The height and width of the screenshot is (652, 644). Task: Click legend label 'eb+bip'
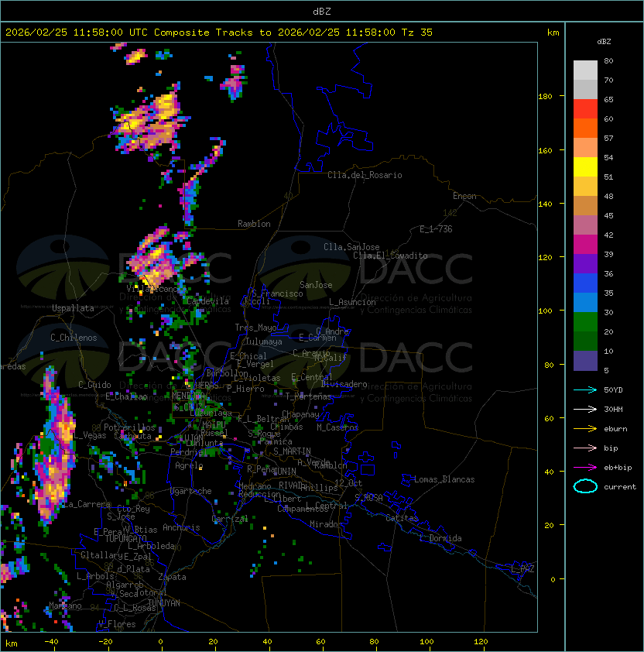(618, 468)
